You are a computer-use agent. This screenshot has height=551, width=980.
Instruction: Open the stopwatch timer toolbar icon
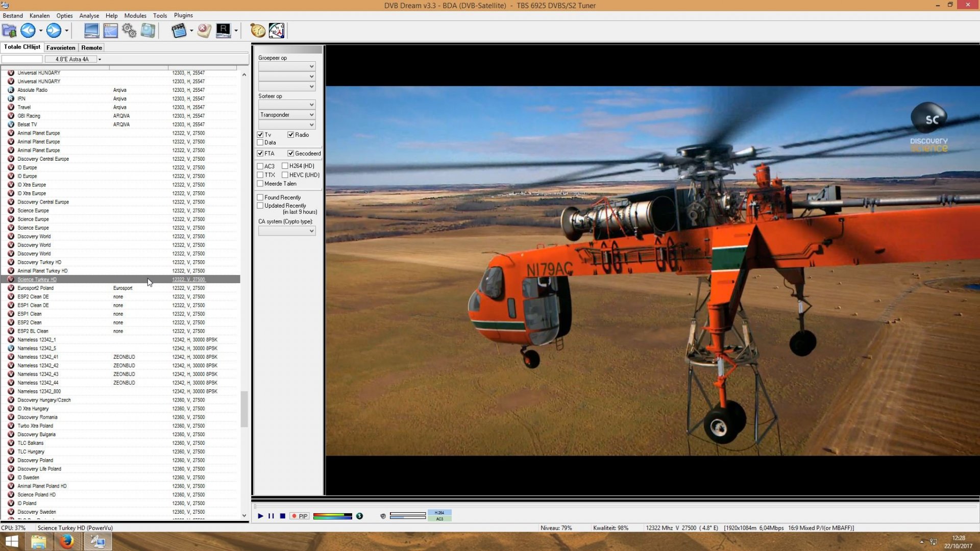(257, 31)
